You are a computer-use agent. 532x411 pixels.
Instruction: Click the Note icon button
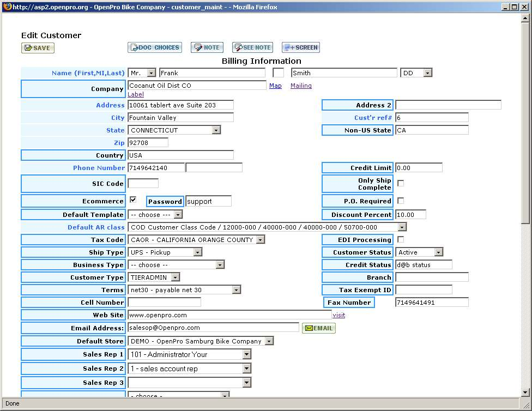(x=207, y=47)
